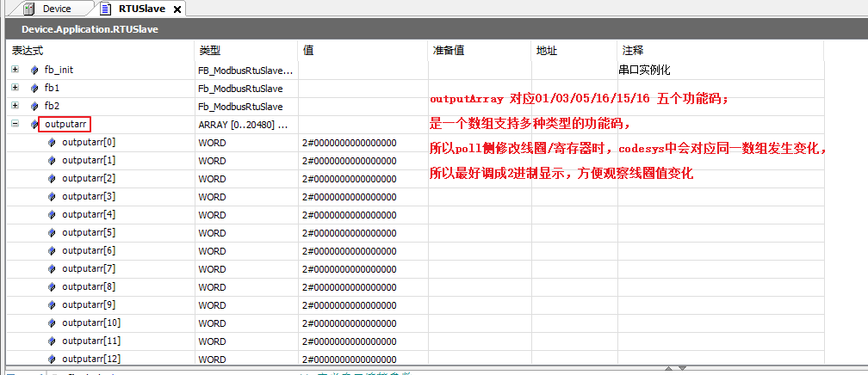
Task: Switch to the Device tab
Action: click(57, 9)
